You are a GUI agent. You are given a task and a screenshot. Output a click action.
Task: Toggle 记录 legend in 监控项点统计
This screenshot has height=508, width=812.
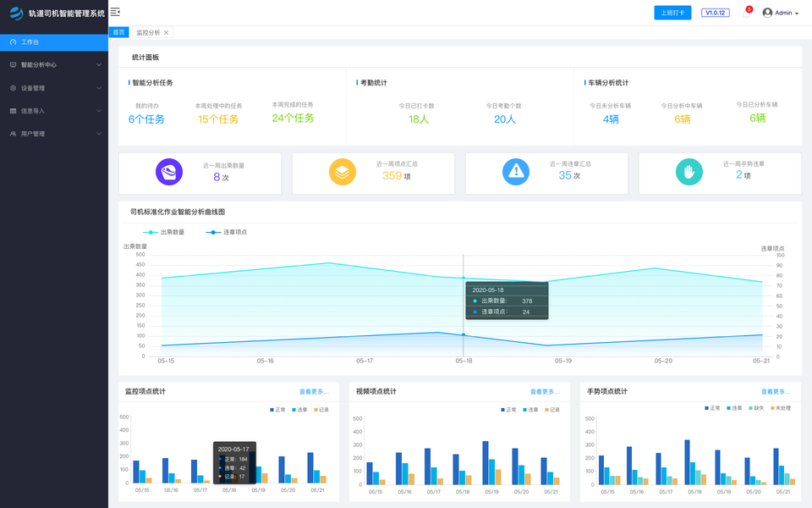321,410
